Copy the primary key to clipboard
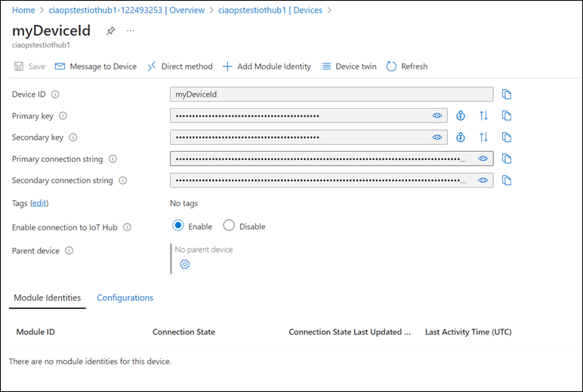The height and width of the screenshot is (392, 583). pyautogui.click(x=507, y=116)
